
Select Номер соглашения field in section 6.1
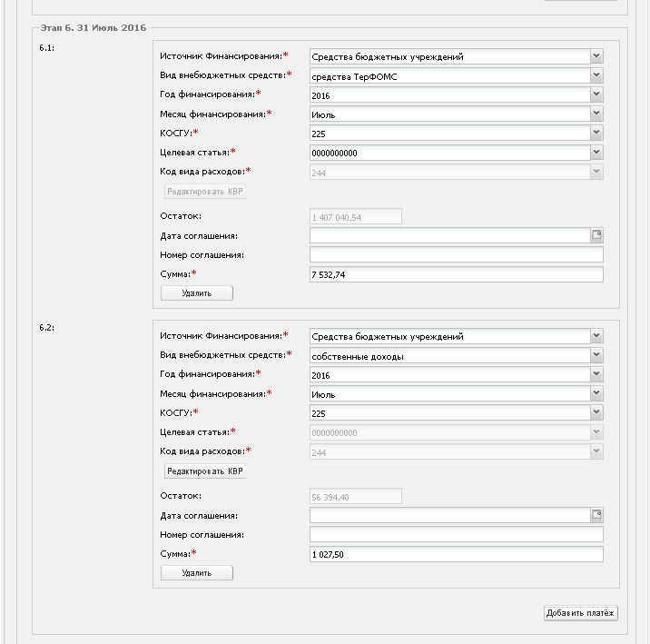456,255
